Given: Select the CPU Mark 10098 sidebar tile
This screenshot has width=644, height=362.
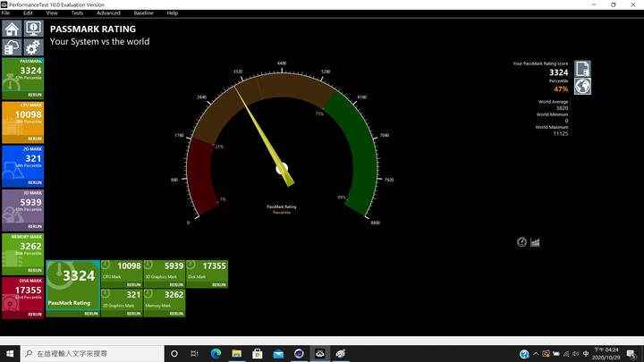Looking at the screenshot, I should click(22, 122).
